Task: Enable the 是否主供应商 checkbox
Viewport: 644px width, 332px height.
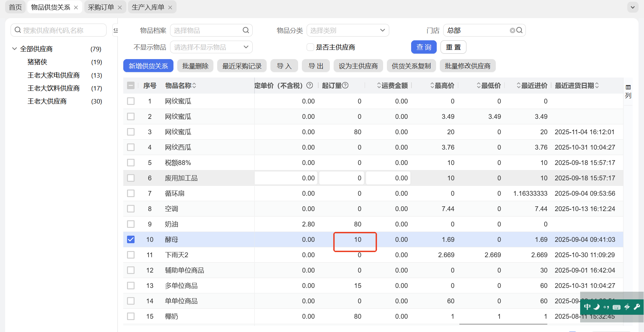Action: (310, 47)
